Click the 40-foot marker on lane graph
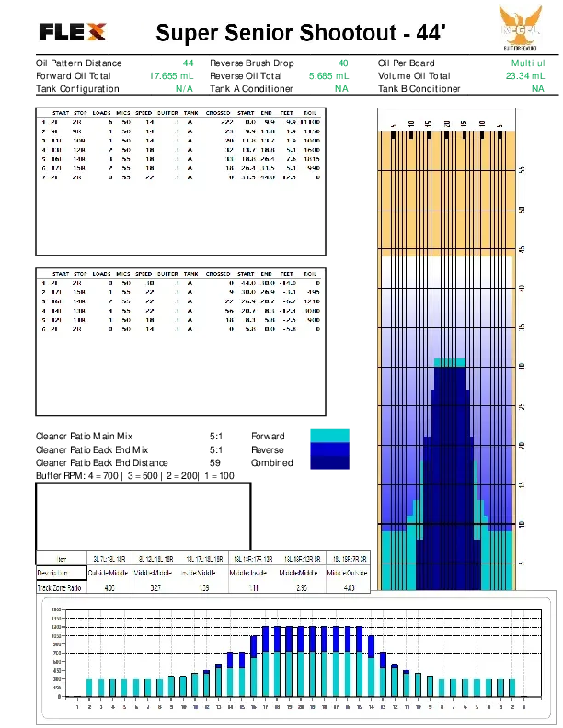This screenshot has width=563, height=728. click(x=522, y=289)
